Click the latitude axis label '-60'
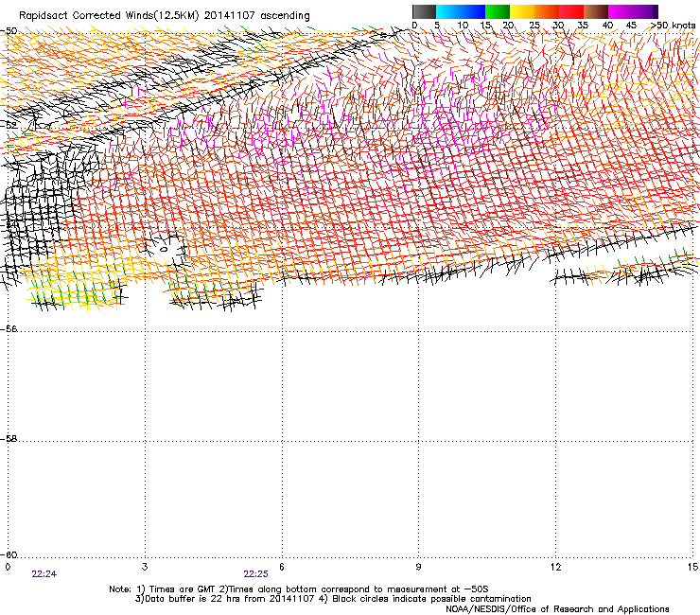 pos(9,555)
